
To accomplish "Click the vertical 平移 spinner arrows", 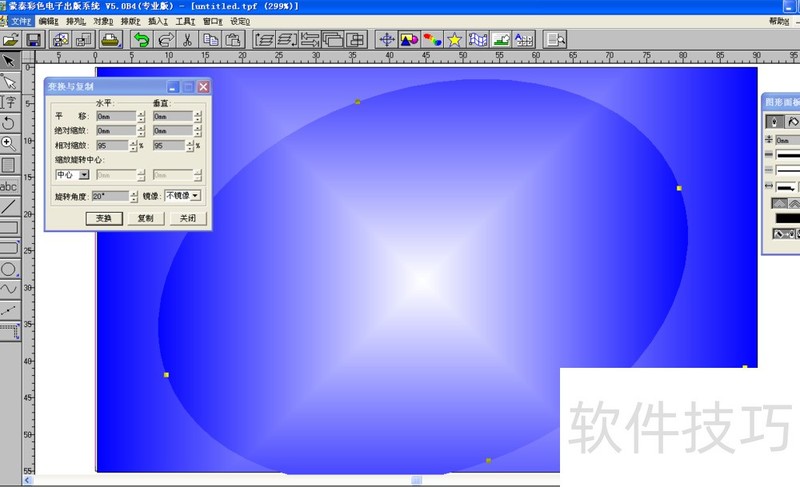I will click(197, 117).
